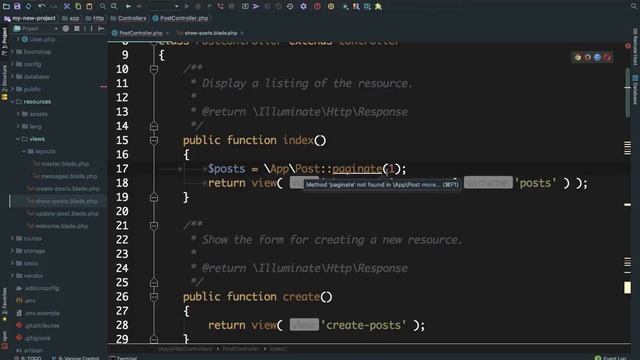Fold the create() function at line 26

click(154, 297)
